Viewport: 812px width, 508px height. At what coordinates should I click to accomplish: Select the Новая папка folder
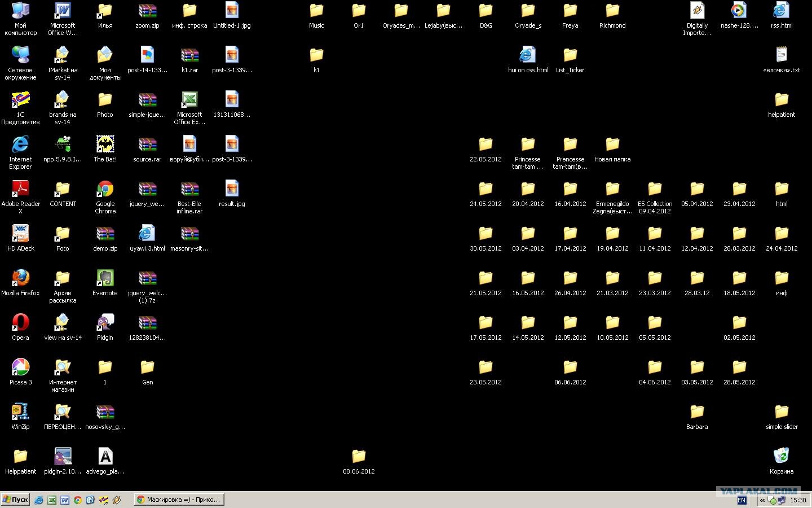[612, 148]
